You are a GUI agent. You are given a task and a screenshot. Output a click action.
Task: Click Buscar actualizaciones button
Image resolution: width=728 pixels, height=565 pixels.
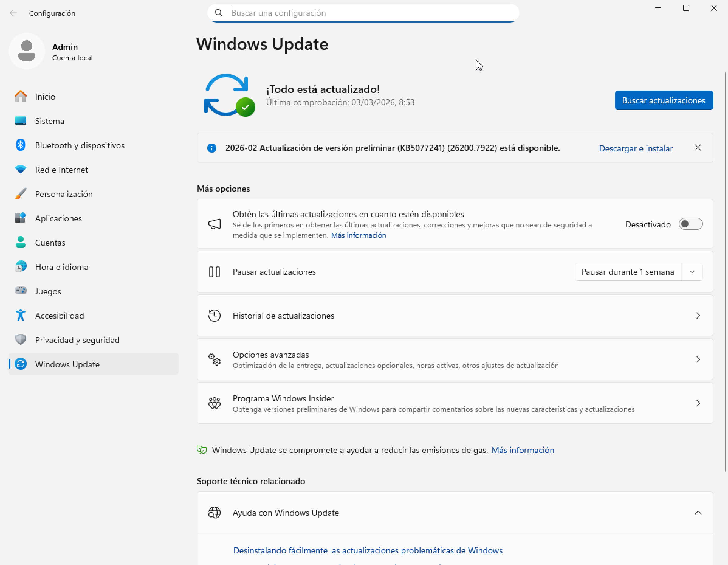pyautogui.click(x=664, y=100)
